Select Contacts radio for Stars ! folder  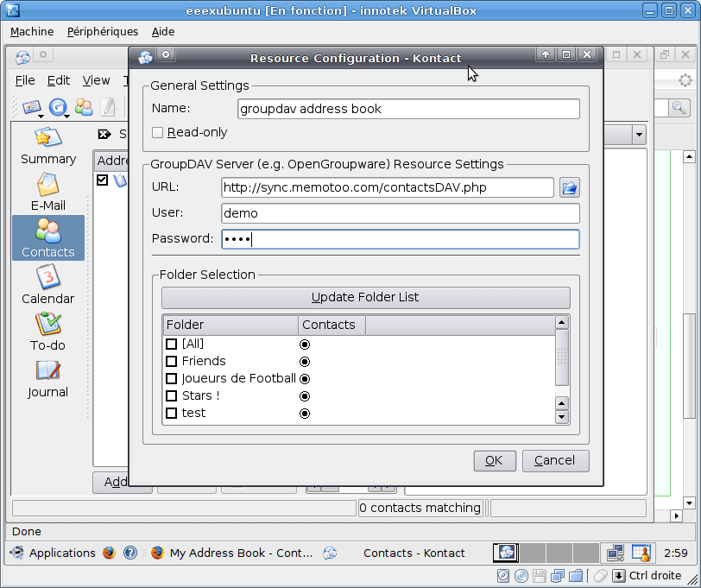click(x=305, y=396)
